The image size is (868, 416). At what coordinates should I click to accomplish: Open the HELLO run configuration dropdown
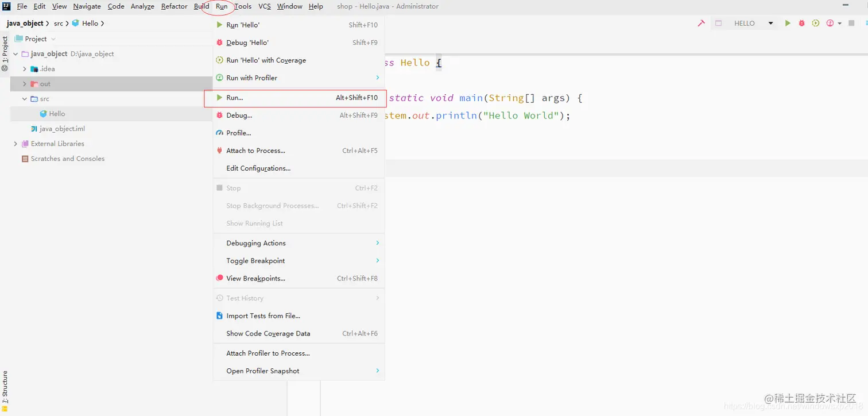745,24
